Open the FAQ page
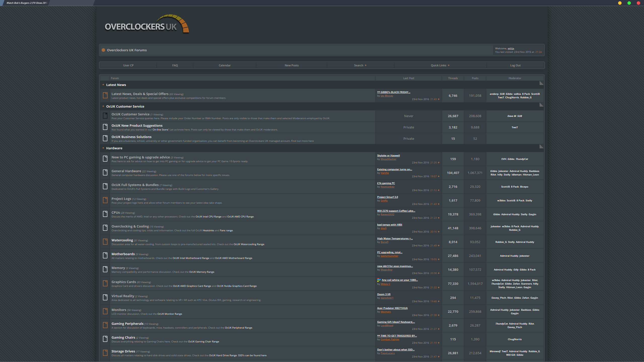 [175, 65]
